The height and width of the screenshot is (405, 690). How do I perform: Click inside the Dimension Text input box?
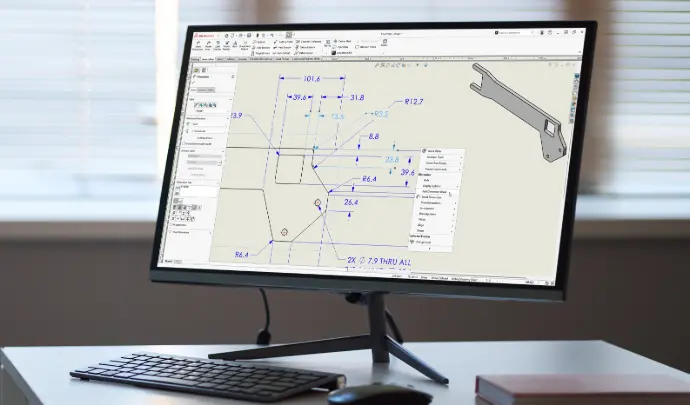[198, 191]
